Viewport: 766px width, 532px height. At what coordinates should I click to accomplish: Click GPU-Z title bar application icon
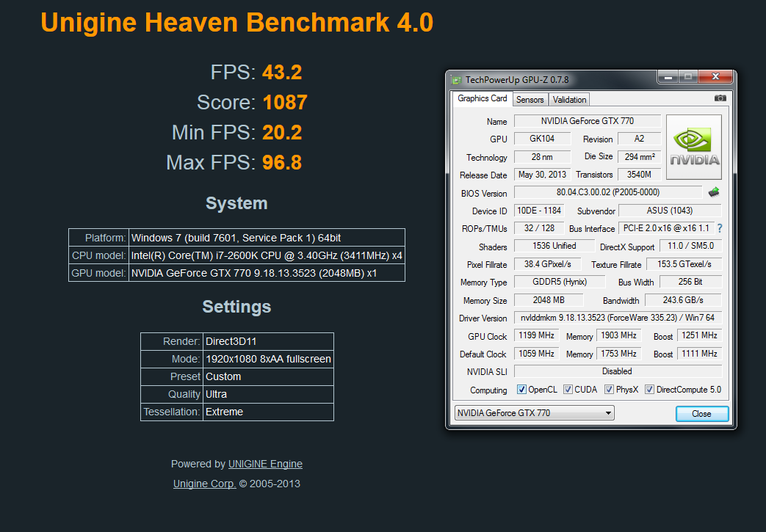[x=456, y=79]
